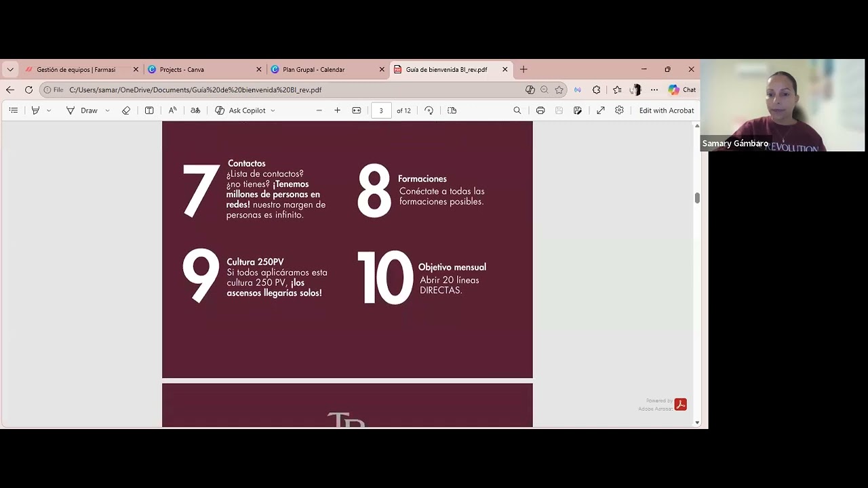Click the File site information icon
Screen dimensions: 868x488
pyautogui.click(x=53, y=89)
